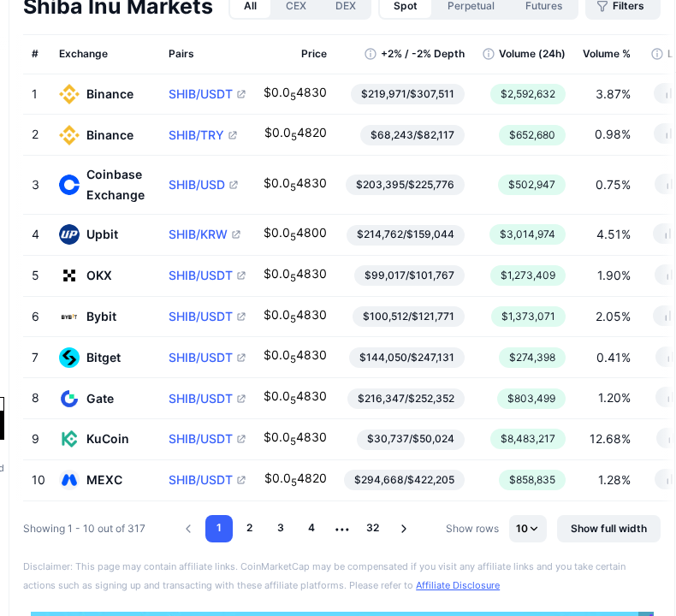Viewport: 676px width, 616px height.
Task: Click the Show full width button
Action: click(608, 529)
